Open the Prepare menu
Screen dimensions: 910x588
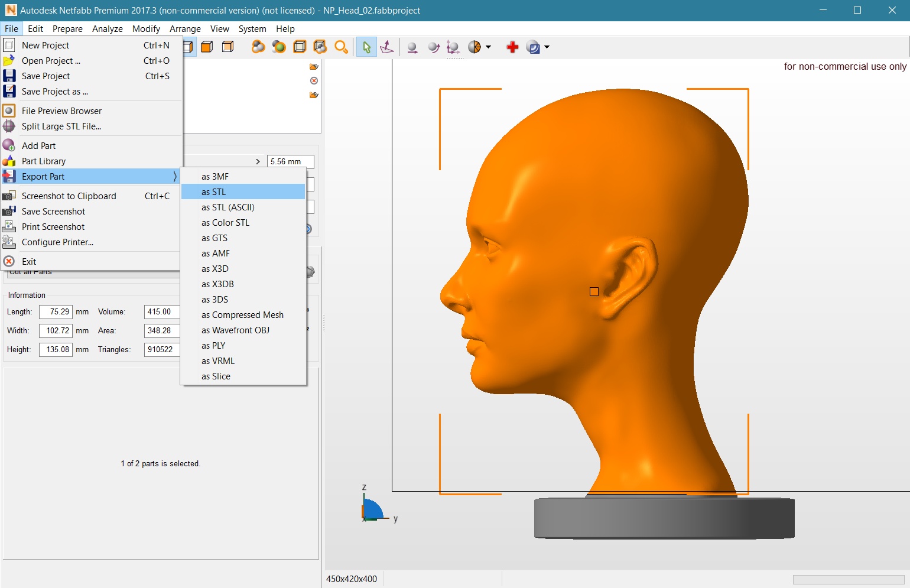tap(67, 29)
